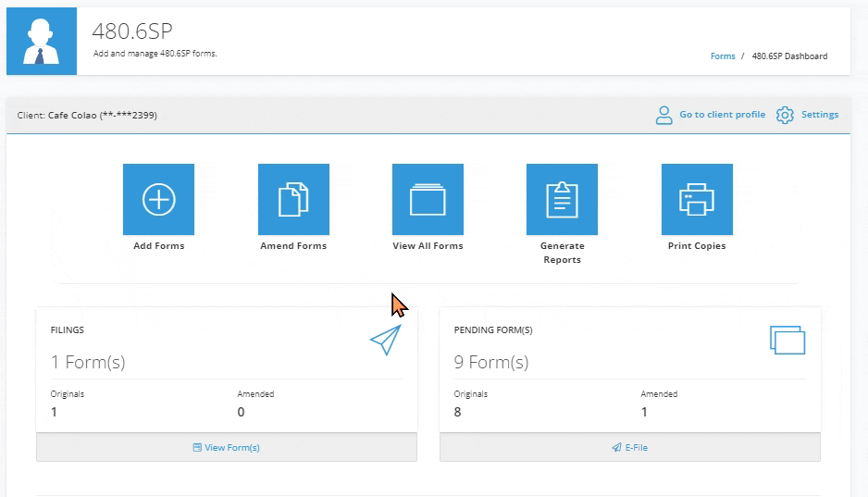Click the Add Forms label
The width and height of the screenshot is (868, 497).
click(159, 246)
